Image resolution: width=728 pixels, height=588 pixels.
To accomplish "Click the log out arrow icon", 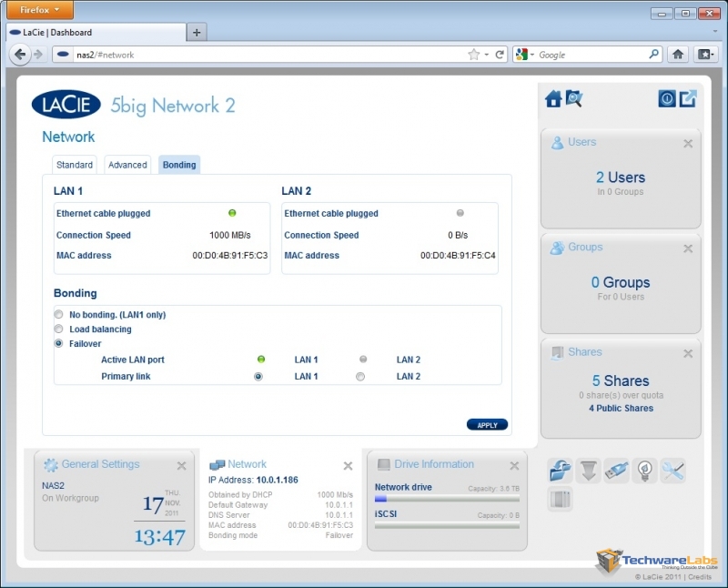I will pos(688,98).
